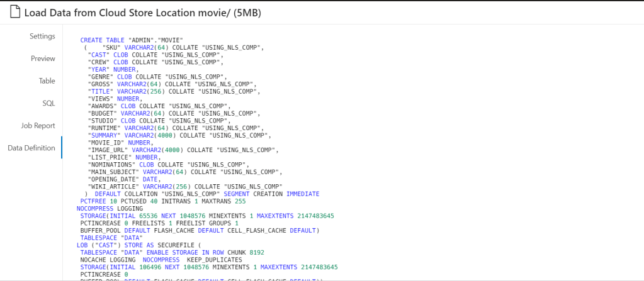The width and height of the screenshot is (644, 281).
Task: Select the Data Definition tab
Action: pyautogui.click(x=31, y=148)
